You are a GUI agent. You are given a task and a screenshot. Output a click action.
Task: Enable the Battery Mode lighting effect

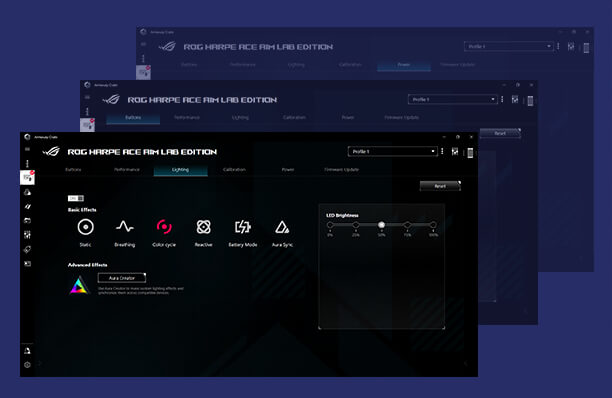[242, 227]
